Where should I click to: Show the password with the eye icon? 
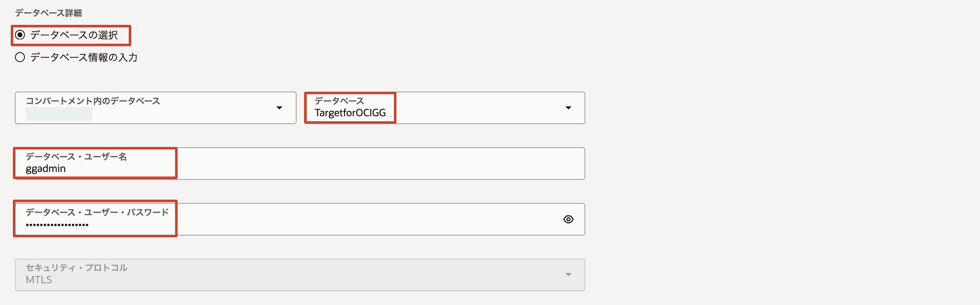pyautogui.click(x=568, y=219)
